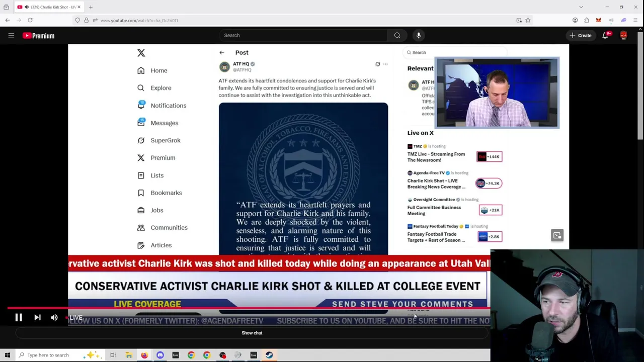Image resolution: width=644 pixels, height=362 pixels.
Task: Open Firefox account icon in toolbar
Action: point(575,20)
